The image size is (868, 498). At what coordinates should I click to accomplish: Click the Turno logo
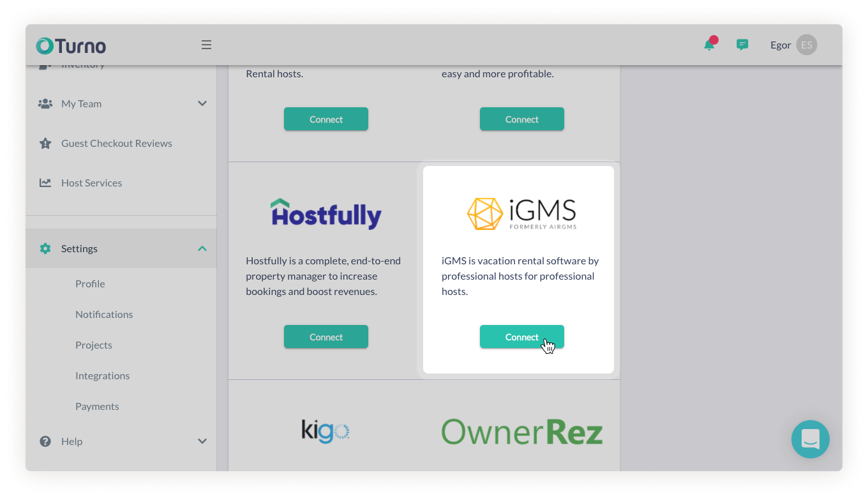click(71, 45)
